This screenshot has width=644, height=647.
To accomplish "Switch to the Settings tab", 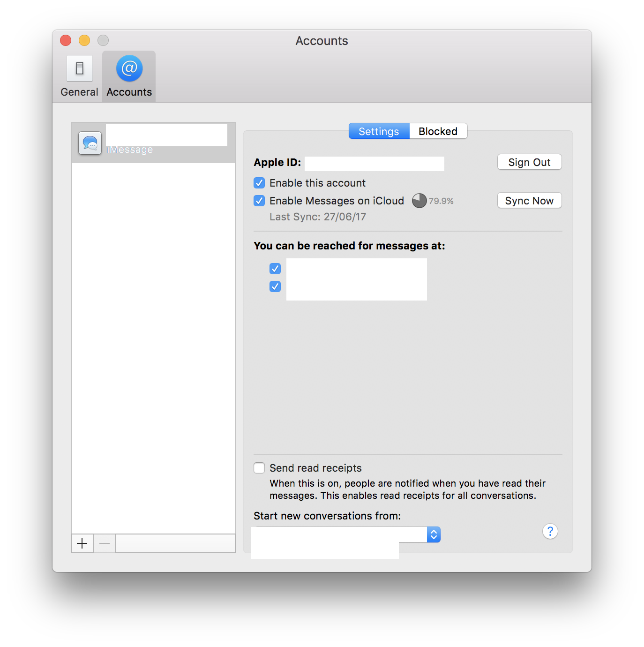I will point(379,131).
